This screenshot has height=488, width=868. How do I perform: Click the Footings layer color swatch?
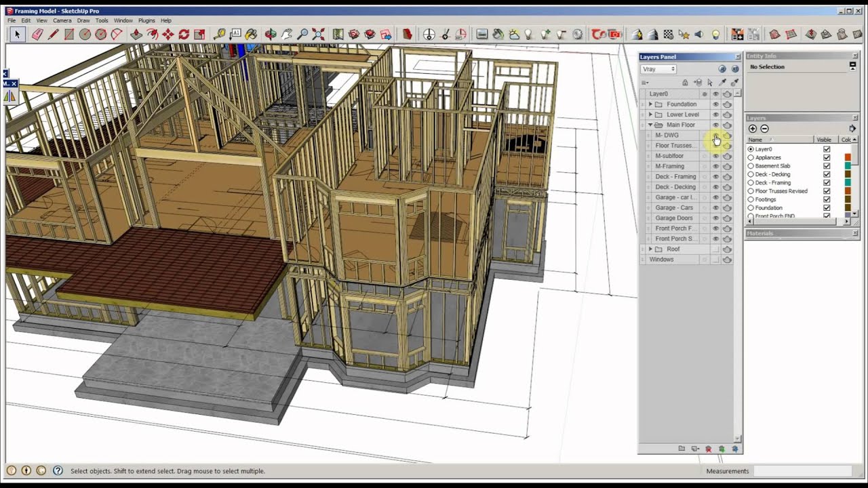848,199
